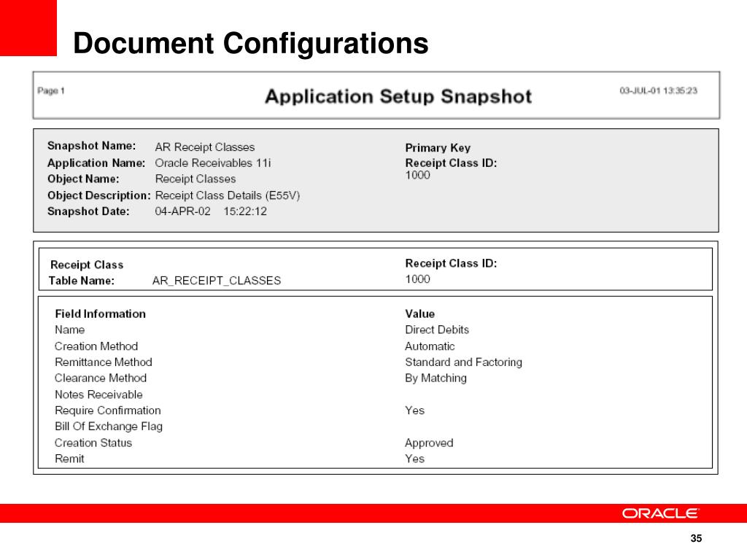747x560 pixels.
Task: Click 'Yes' in the Require Confirmation row
Action: coord(414,411)
